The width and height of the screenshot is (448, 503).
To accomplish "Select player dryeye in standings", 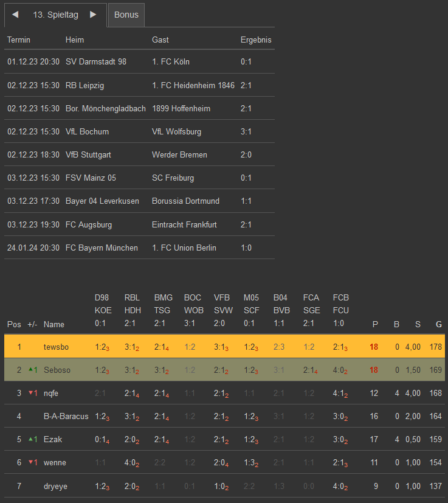I will coord(56,486).
